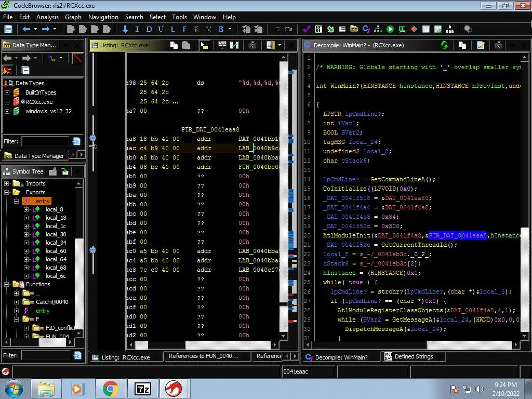The image size is (532, 399).
Task: Click the Decompile export/edit notepad icon
Action: click(x=481, y=45)
